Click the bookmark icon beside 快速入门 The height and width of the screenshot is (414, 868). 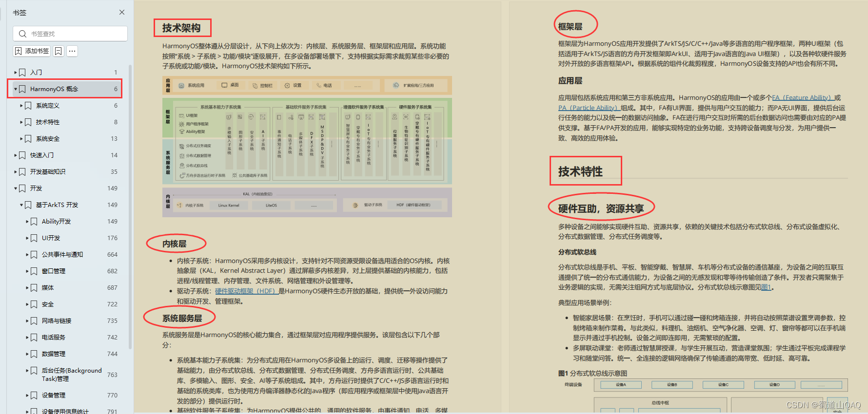(x=22, y=155)
